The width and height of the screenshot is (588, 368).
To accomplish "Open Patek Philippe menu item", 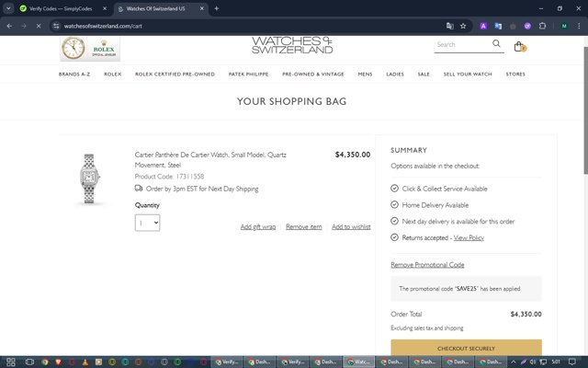I will [x=248, y=74].
